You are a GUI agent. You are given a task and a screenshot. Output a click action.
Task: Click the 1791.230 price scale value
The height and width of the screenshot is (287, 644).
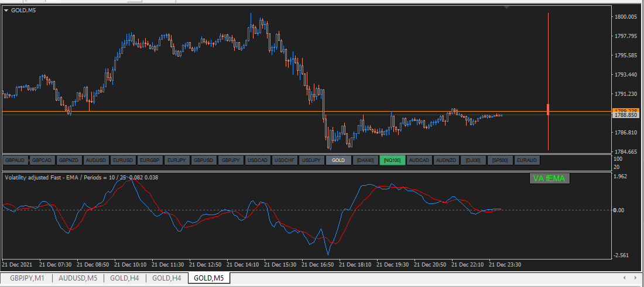click(x=625, y=94)
